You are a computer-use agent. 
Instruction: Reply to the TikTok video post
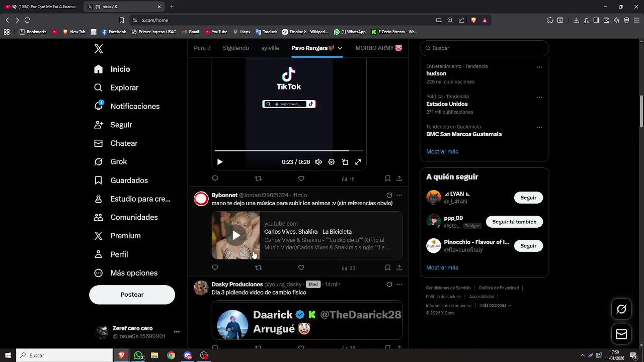(215, 178)
